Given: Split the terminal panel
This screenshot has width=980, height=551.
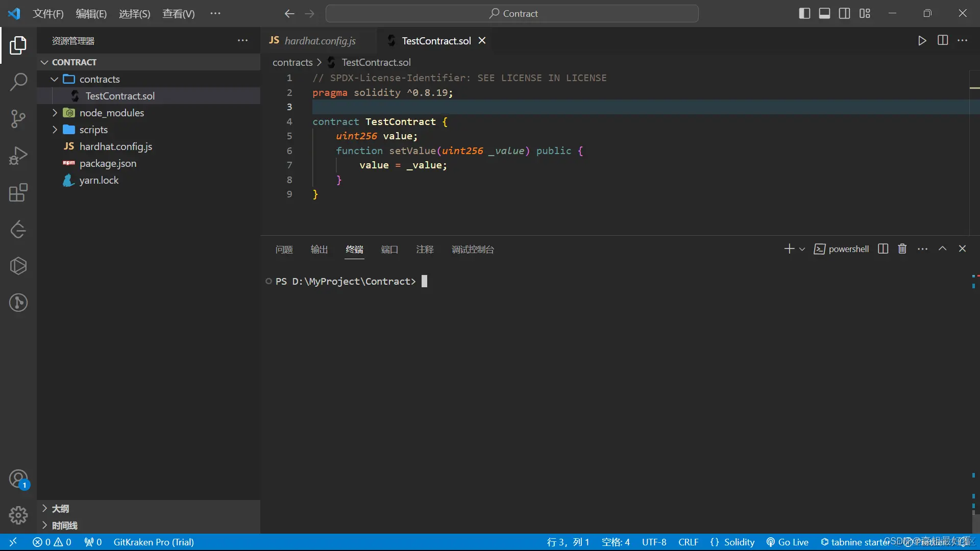Looking at the screenshot, I should [883, 249].
